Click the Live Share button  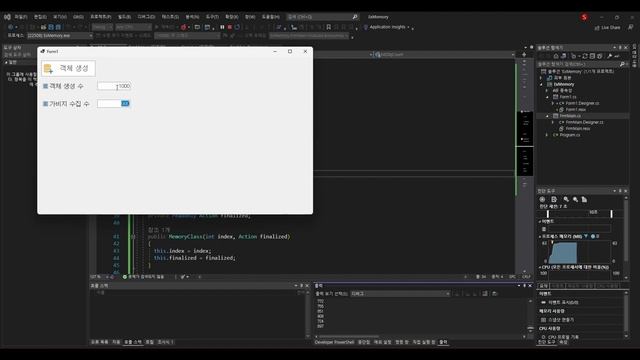click(607, 28)
